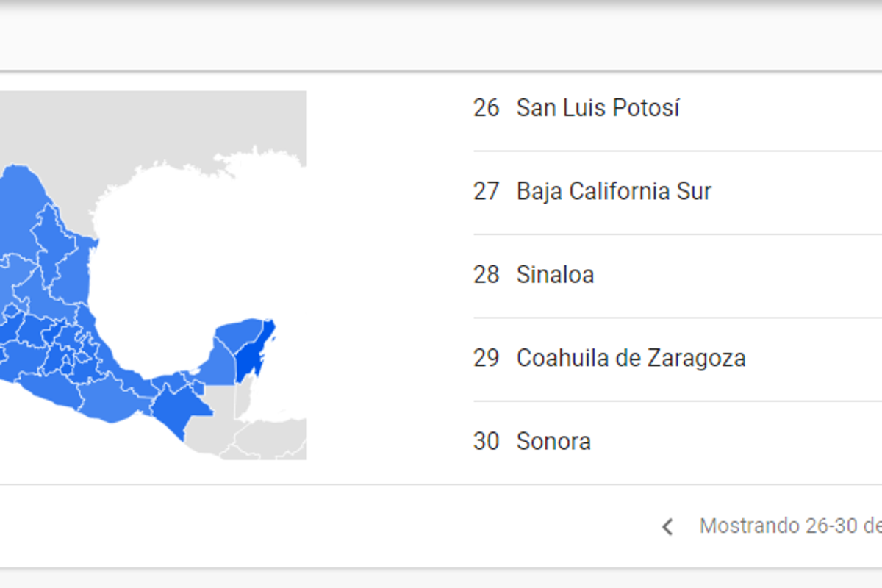Select Sonora in the ranked list
The width and height of the screenshot is (882, 588).
(553, 442)
